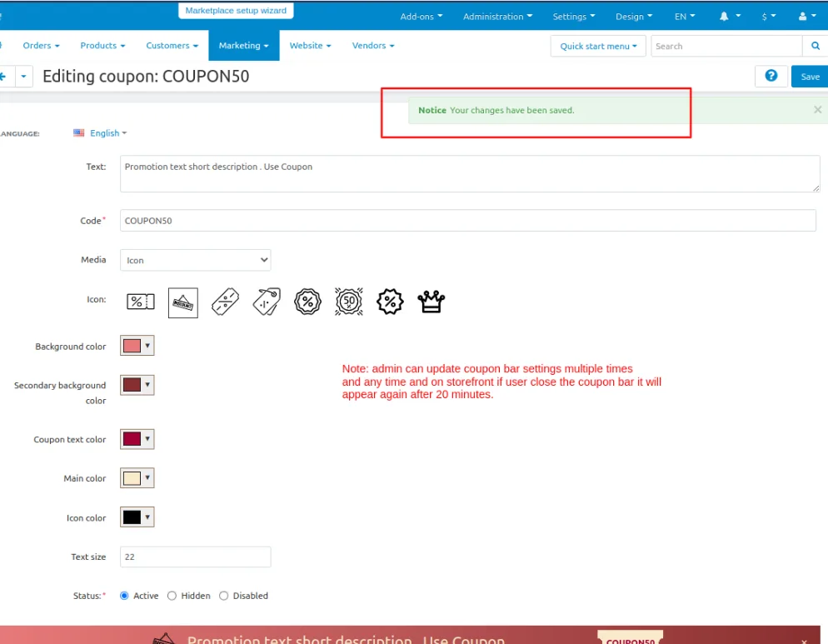Screen dimensions: 828x644
Task: Select the hanging discount sign icon
Action: point(182,302)
